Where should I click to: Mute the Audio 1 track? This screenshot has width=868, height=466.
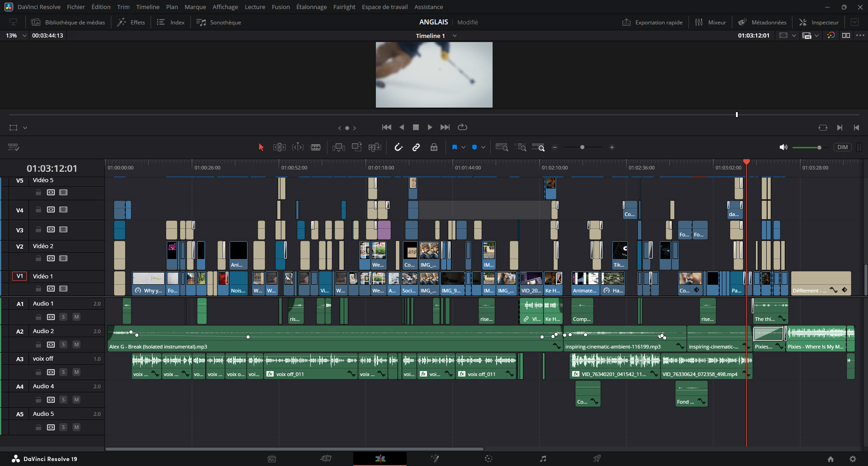(x=76, y=317)
